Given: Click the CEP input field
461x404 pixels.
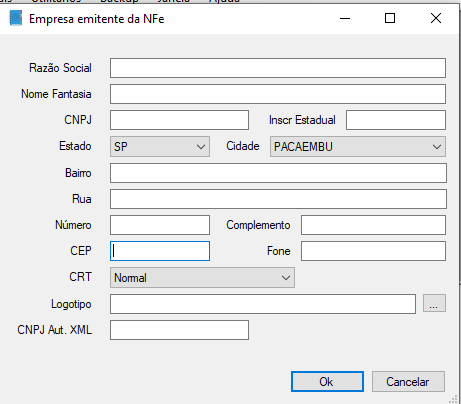Looking at the screenshot, I should (160, 251).
